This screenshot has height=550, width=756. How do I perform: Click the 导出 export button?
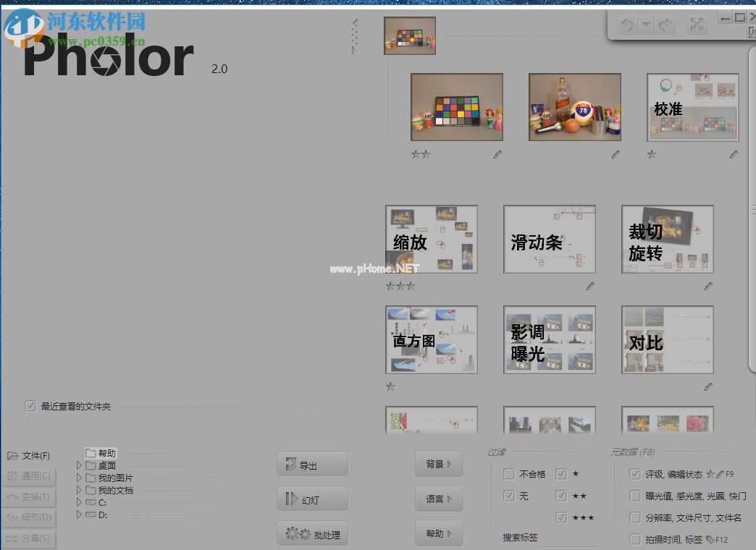pos(312,465)
